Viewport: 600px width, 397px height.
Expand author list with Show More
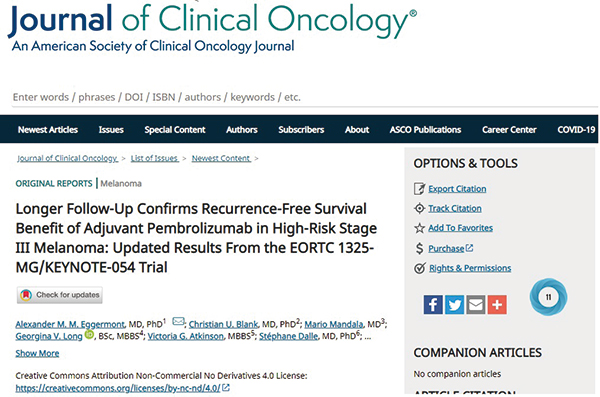pos(37,353)
